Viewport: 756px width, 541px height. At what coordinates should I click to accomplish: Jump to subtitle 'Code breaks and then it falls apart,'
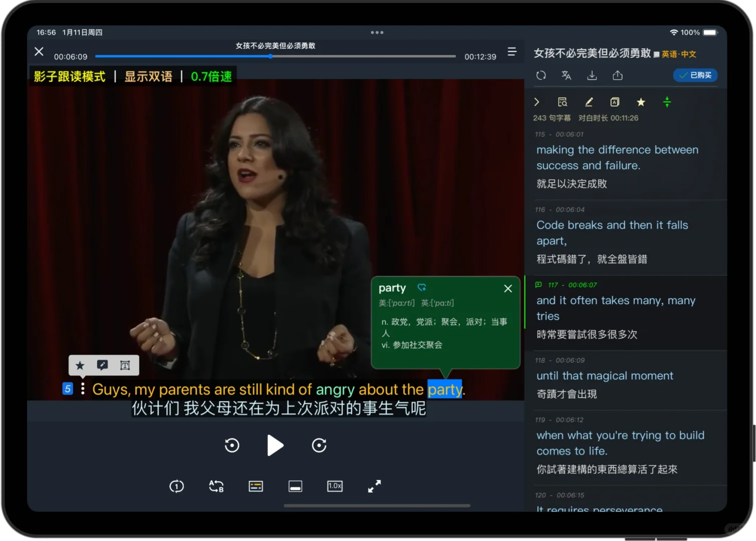612,233
